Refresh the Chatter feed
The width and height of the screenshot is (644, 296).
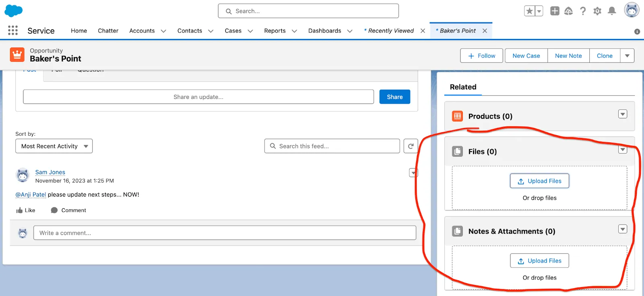411,146
